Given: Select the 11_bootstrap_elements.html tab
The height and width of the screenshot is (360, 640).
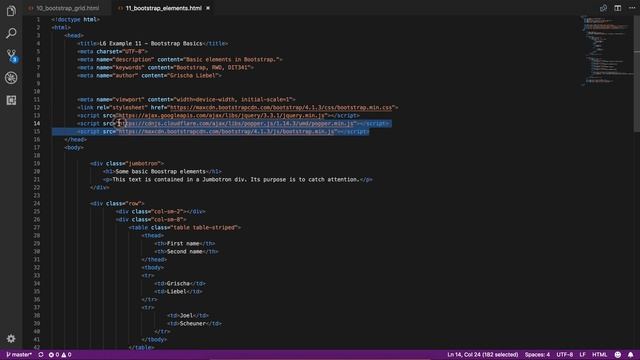Looking at the screenshot, I should (163, 8).
